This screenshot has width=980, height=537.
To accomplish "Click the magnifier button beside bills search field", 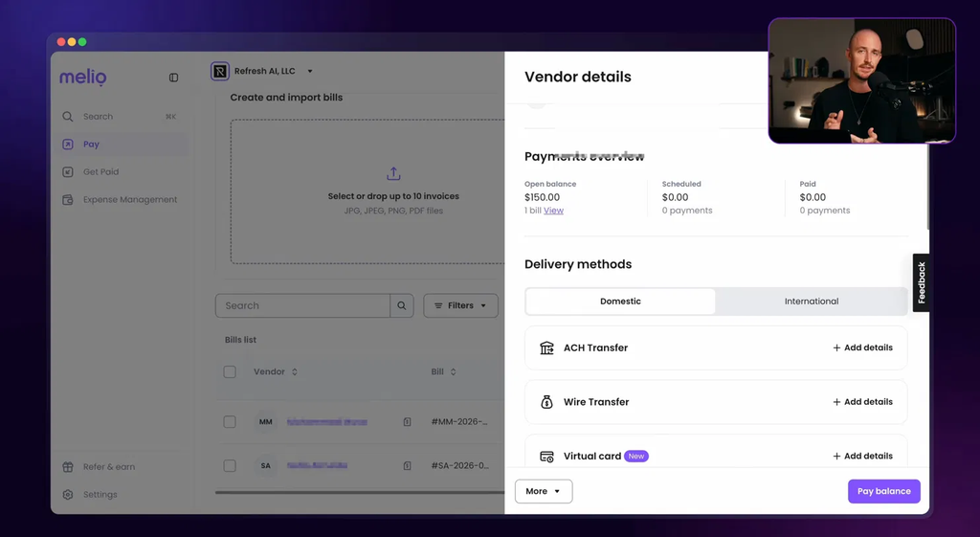I will click(x=402, y=305).
